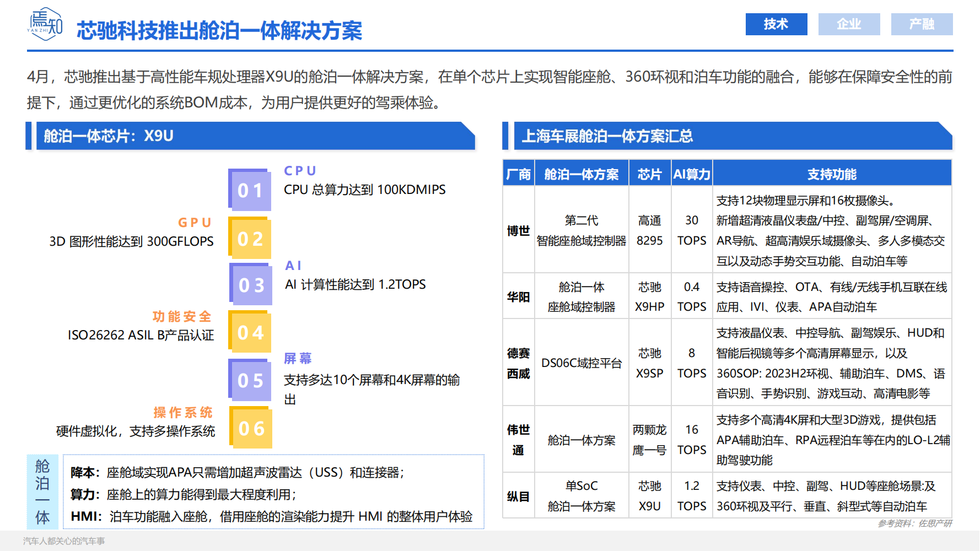This screenshot has width=980, height=551.
Task: Click the GPU heading label
Action: click(195, 223)
